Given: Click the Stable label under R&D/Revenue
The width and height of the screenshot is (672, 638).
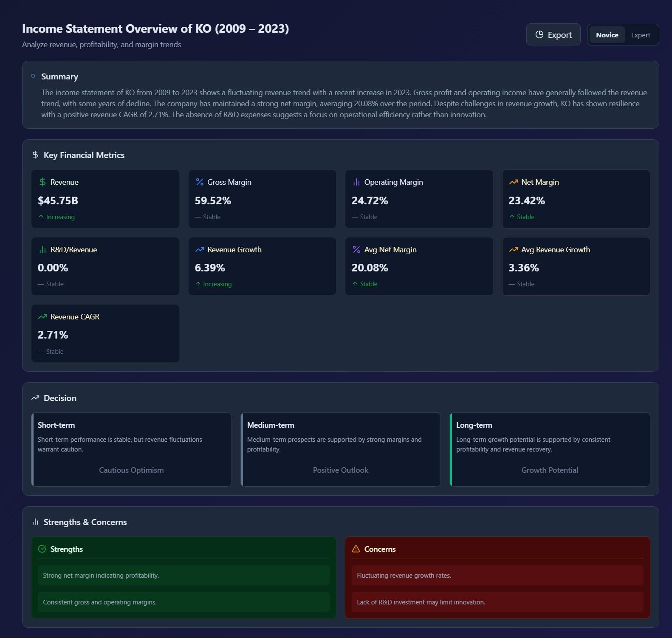Looking at the screenshot, I should [x=55, y=284].
